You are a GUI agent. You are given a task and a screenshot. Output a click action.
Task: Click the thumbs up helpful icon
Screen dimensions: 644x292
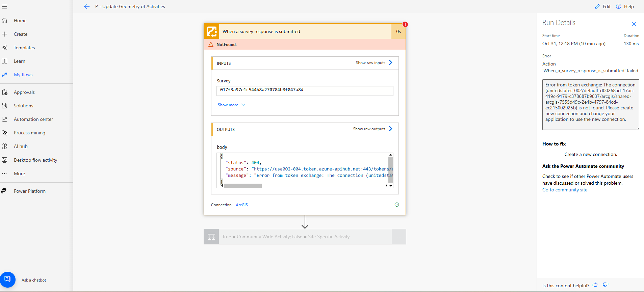595,285
